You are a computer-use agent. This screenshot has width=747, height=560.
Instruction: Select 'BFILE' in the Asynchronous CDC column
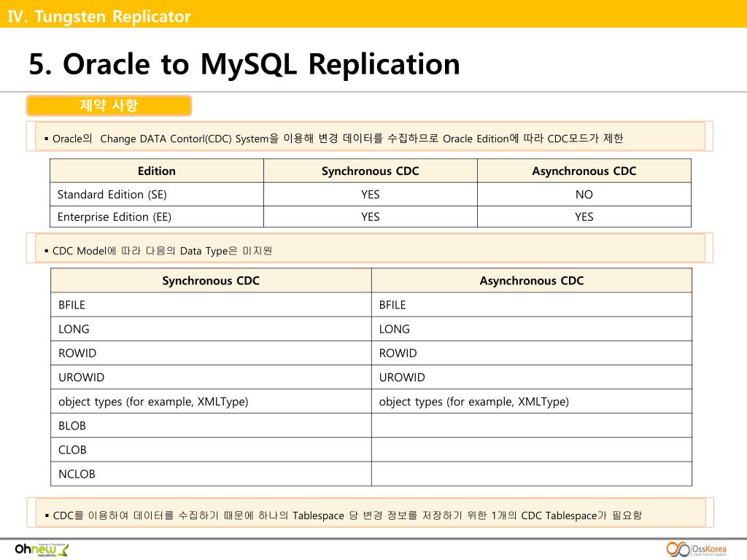(x=532, y=305)
